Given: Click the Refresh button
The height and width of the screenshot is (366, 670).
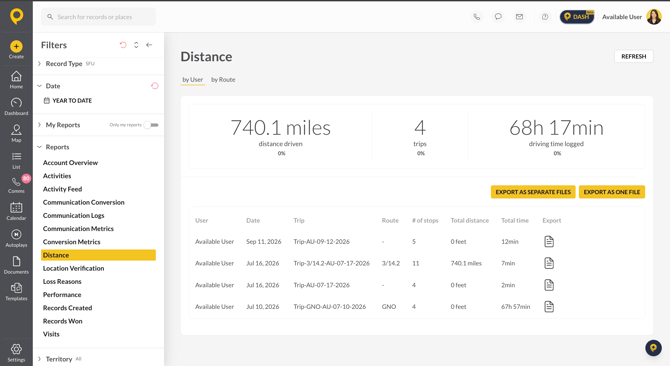Looking at the screenshot, I should click(x=634, y=56).
